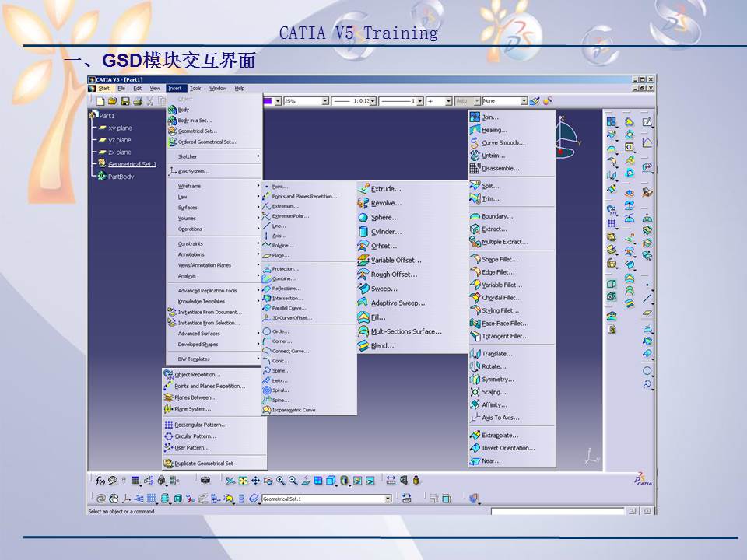Viewport: 747px width, 560px height.
Task: Open the 25% zoom percentage dropdown
Action: (325, 101)
